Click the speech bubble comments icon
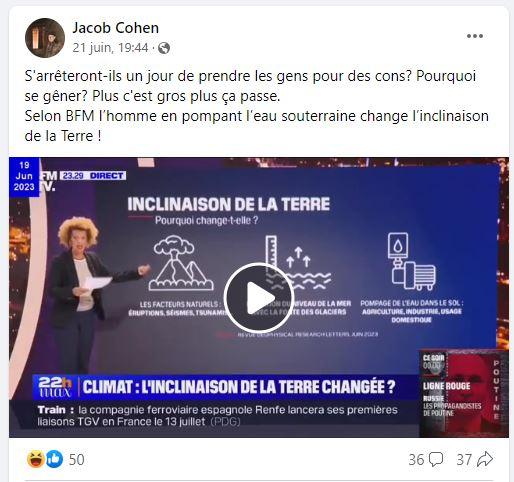 [x=436, y=460]
